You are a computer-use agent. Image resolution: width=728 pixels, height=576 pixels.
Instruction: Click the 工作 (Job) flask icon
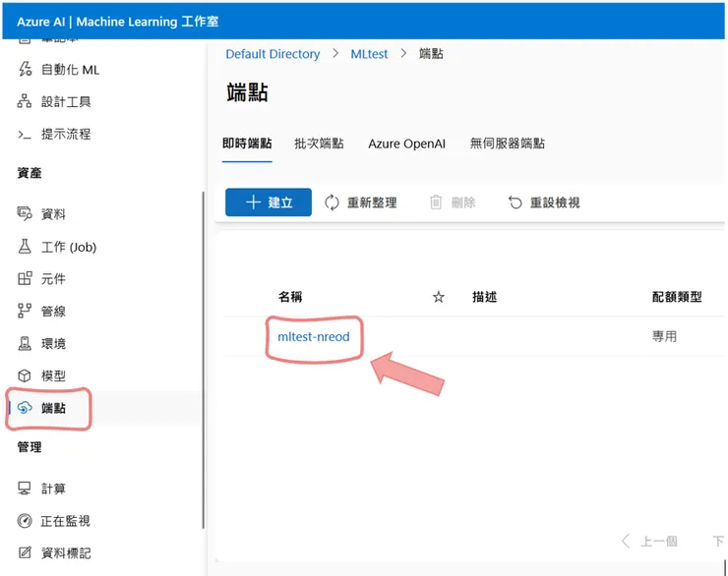(25, 247)
